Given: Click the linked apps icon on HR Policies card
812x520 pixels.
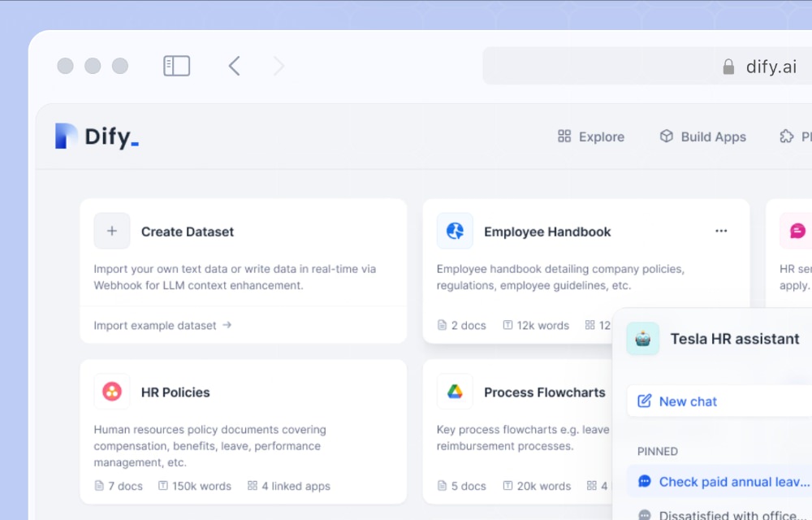Looking at the screenshot, I should coord(253,485).
